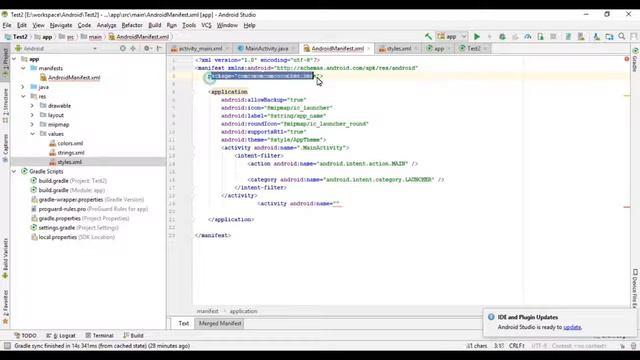Open the Logcat tool window
The width and height of the screenshot is (640, 360).
[61, 336]
